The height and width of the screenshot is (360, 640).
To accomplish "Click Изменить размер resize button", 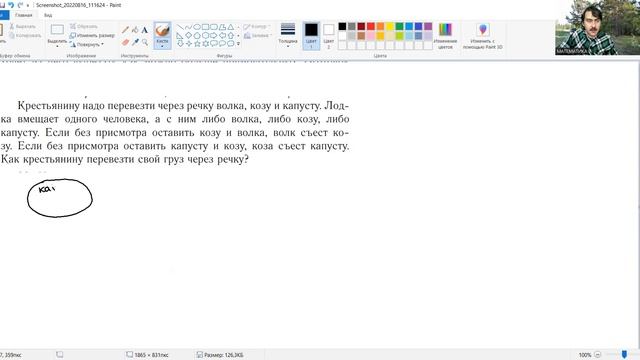I will [x=92, y=36].
